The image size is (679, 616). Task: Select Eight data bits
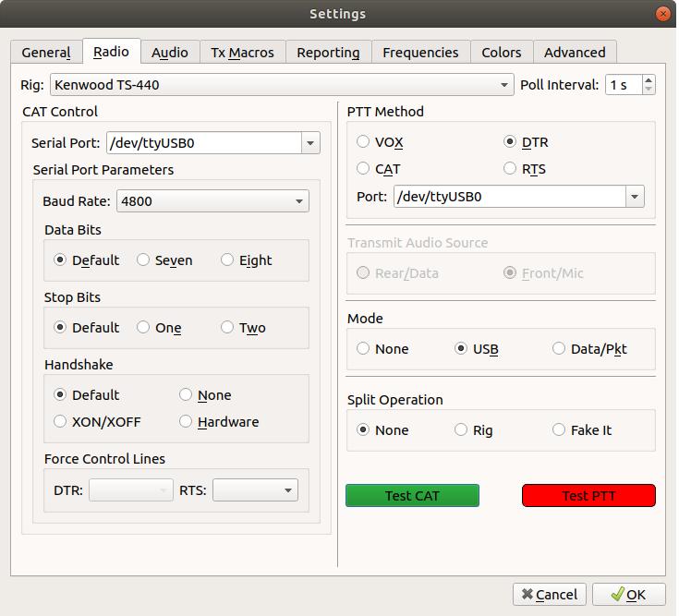click(227, 260)
